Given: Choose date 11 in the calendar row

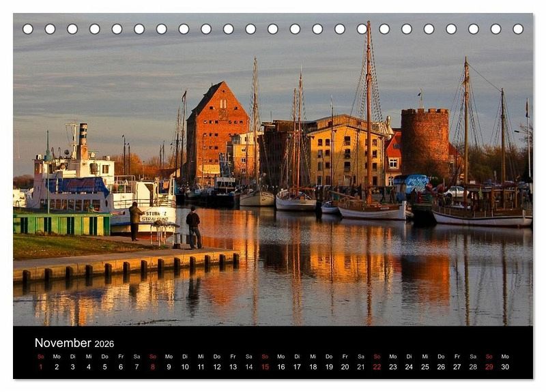Looking at the screenshot, I should click(201, 367).
